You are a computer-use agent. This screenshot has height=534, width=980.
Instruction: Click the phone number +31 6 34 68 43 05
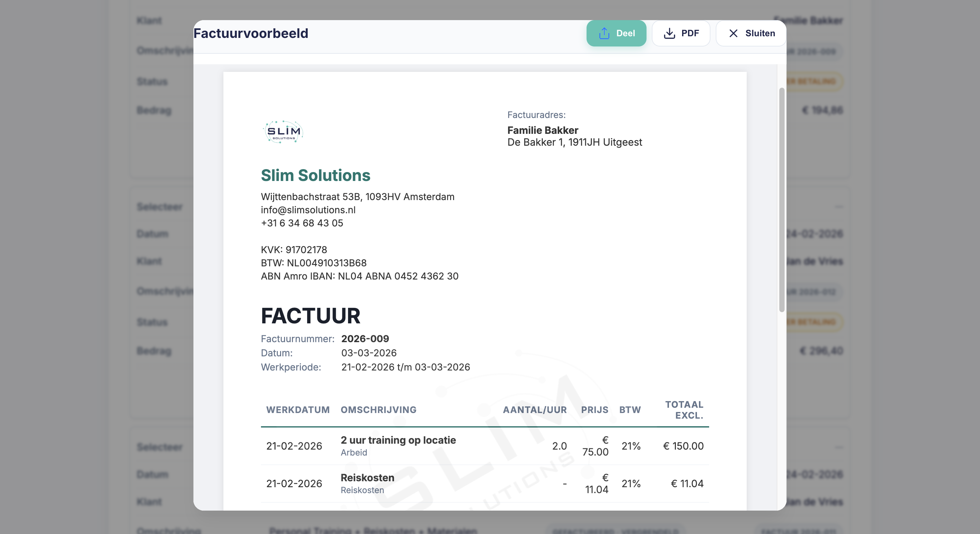point(302,223)
